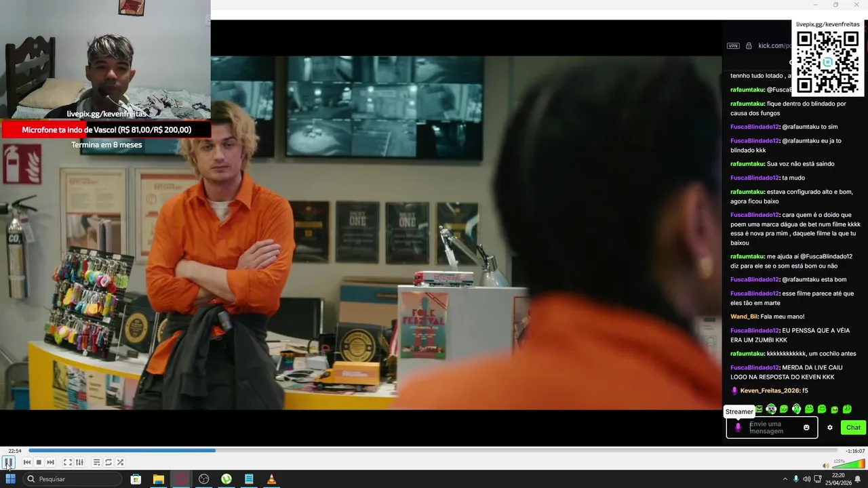Open the Windows notification bell
Screen dimensions: 868x488
click(858, 479)
